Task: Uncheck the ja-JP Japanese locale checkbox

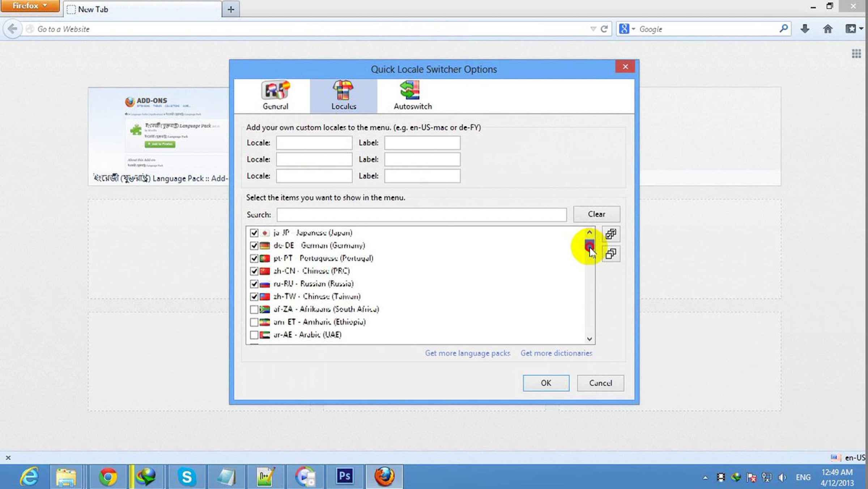Action: [254, 233]
